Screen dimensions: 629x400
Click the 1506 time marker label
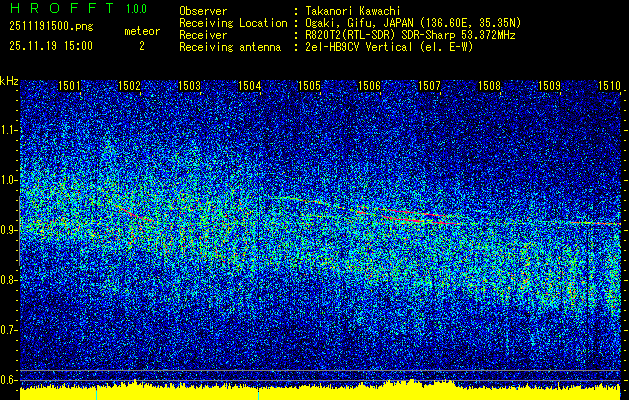tap(369, 85)
